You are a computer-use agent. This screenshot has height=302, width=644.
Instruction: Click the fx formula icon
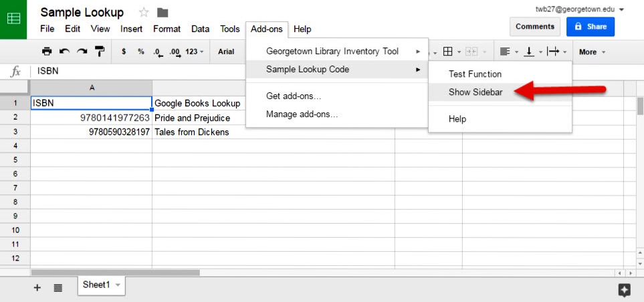pos(15,72)
